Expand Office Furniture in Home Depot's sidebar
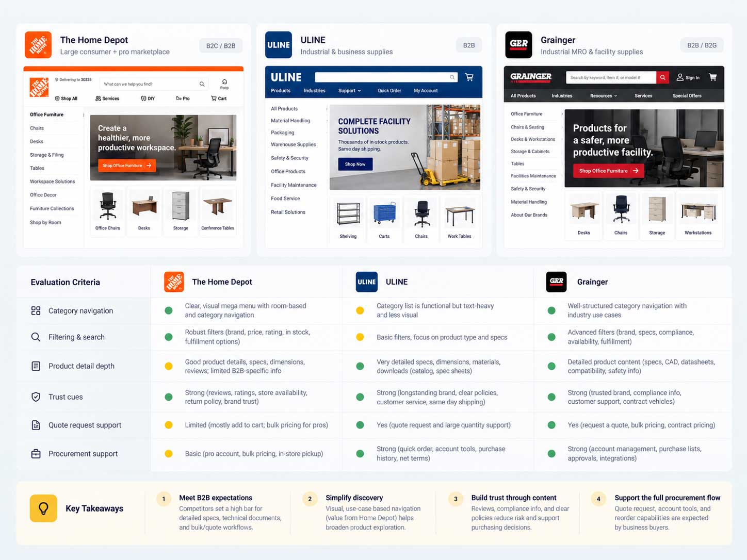 [57, 114]
